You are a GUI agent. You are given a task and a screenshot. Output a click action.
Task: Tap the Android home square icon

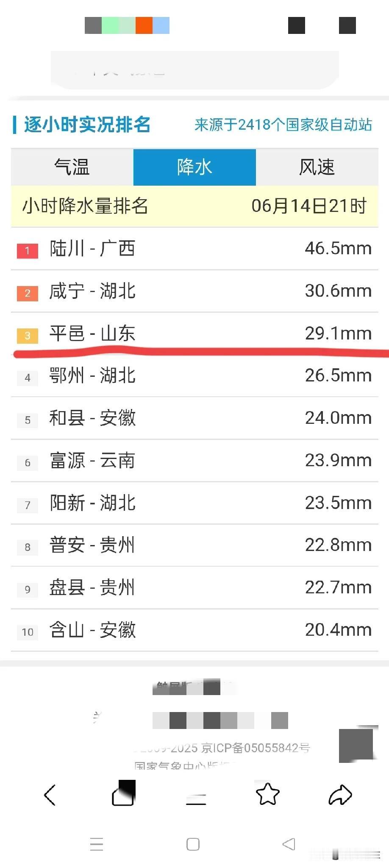pos(193,844)
